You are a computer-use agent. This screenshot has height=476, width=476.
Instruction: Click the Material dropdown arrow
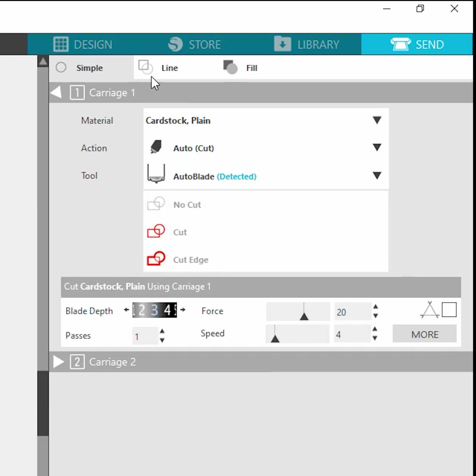[377, 120]
